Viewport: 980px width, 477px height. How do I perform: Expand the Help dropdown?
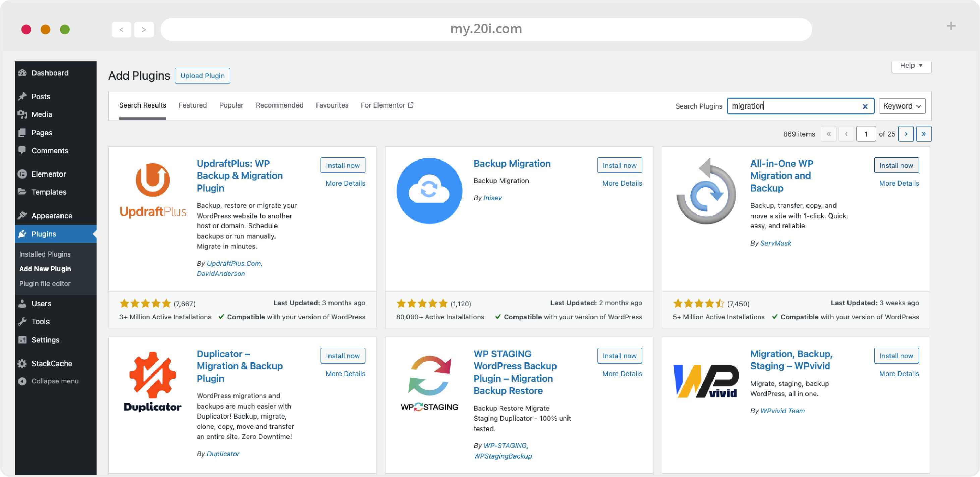point(911,65)
